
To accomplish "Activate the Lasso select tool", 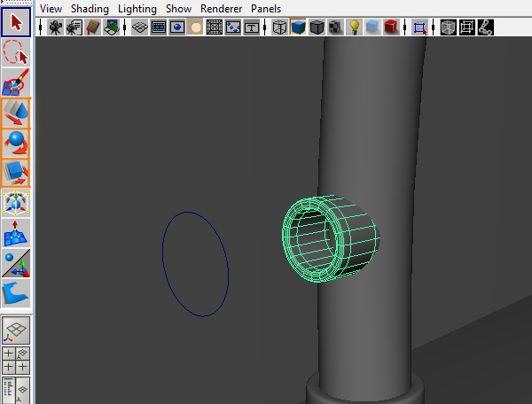I will point(16,52).
